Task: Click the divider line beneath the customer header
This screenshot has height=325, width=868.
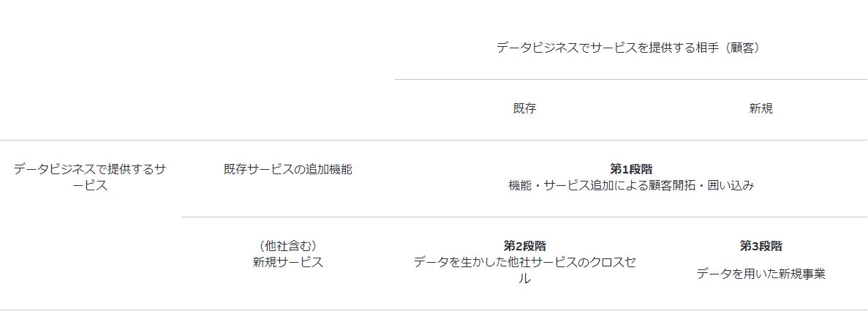Action: [630, 79]
